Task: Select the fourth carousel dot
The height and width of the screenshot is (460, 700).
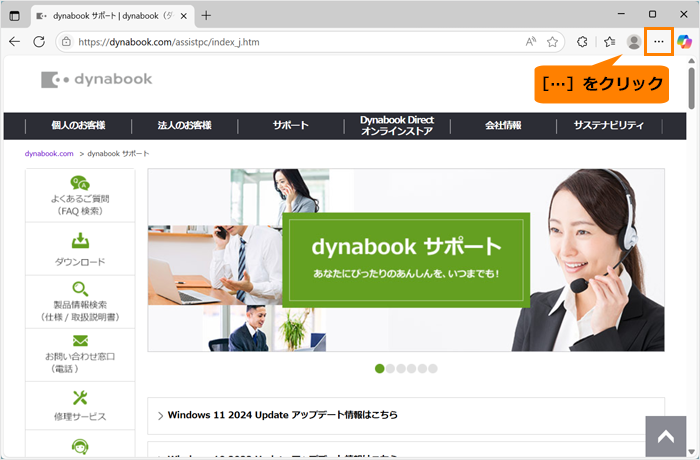Action: (411, 368)
